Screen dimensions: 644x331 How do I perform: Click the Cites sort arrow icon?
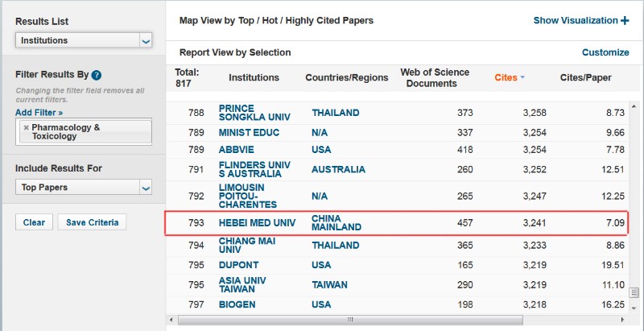522,77
